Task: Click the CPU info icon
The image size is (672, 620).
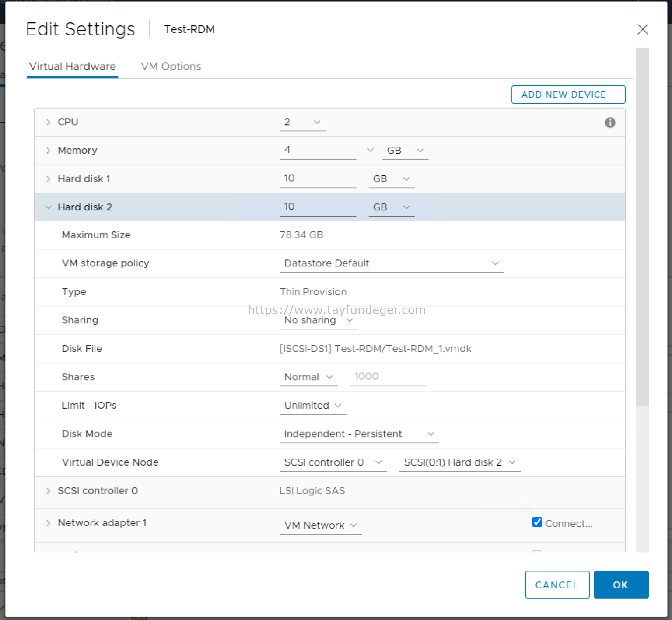Action: (610, 123)
